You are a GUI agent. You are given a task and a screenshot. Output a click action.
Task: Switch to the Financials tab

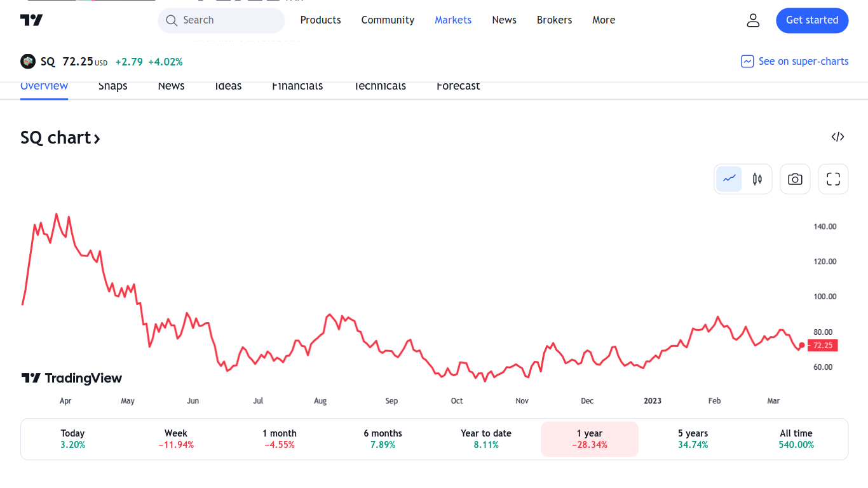point(297,86)
